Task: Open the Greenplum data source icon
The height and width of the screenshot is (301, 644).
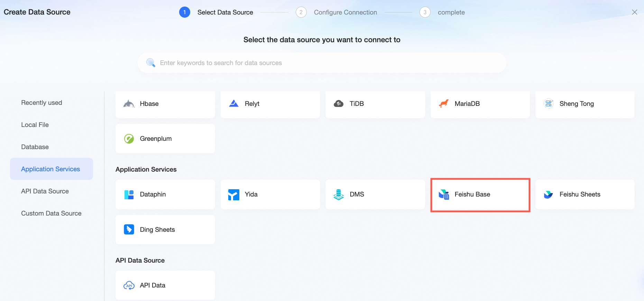Action: 129,139
